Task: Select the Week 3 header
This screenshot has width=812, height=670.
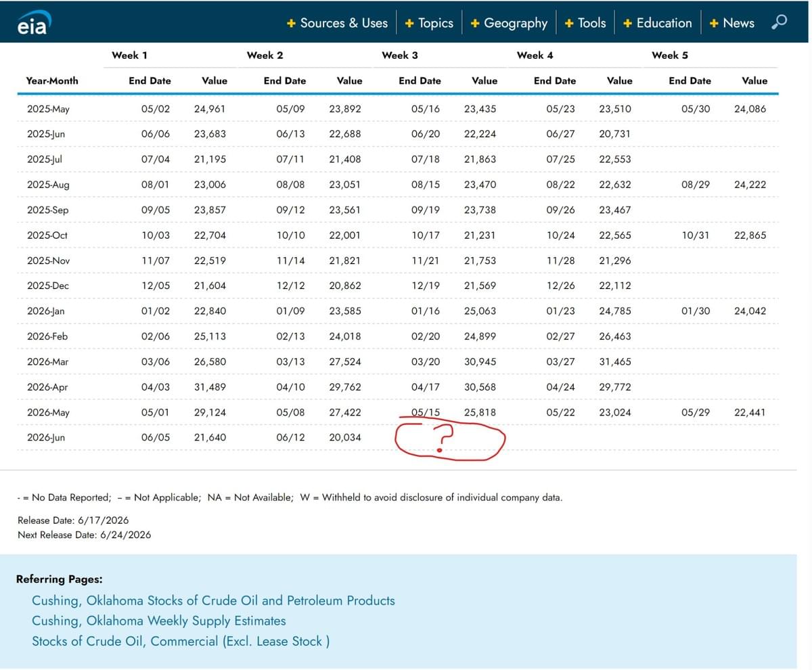Action: point(400,55)
